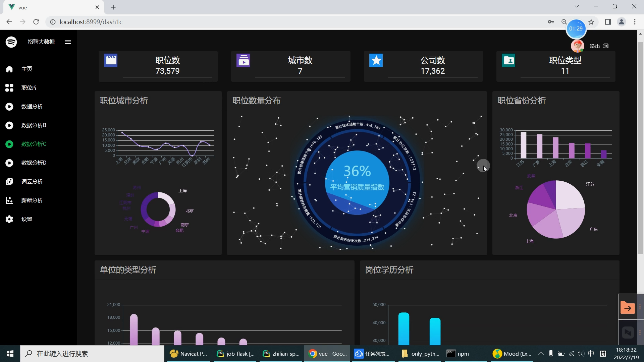Click 词云分析 sidebar icon
This screenshot has height=362, width=644.
click(9, 182)
